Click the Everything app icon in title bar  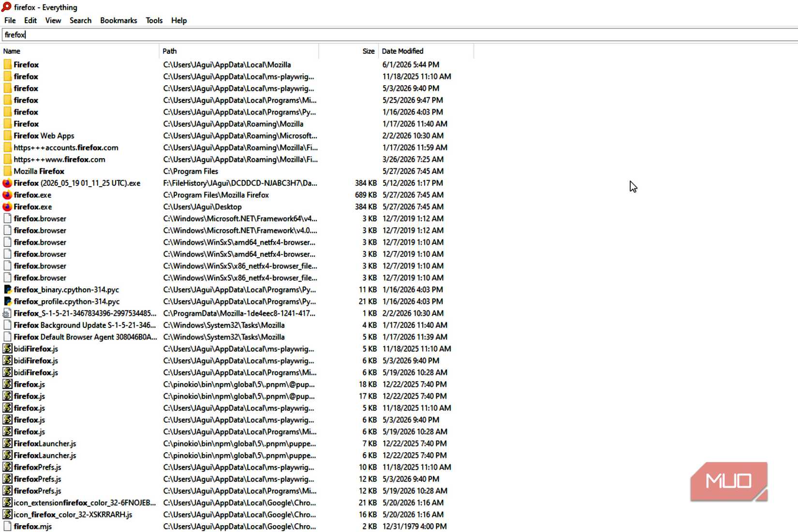coord(6,7)
